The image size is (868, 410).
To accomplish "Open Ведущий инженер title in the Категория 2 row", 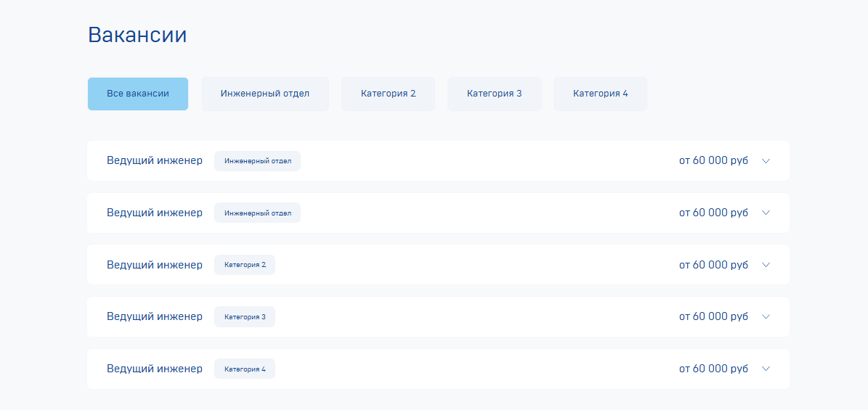I will [x=155, y=265].
